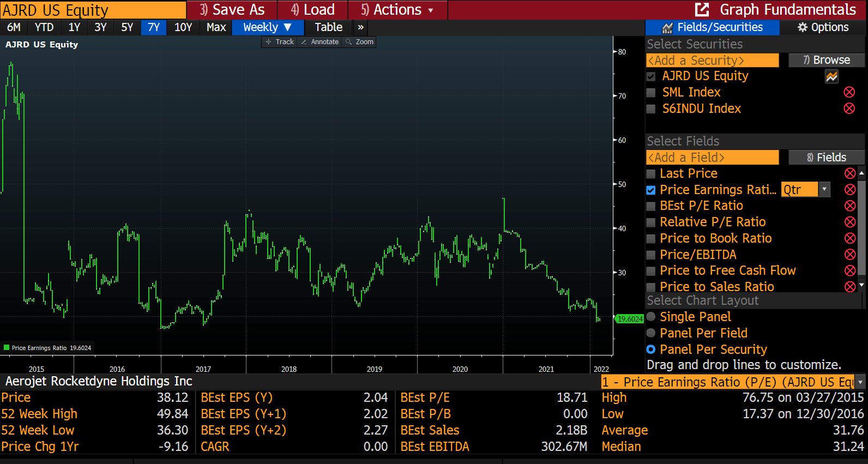
Task: Activate the Track crosshair tool
Action: (x=280, y=42)
